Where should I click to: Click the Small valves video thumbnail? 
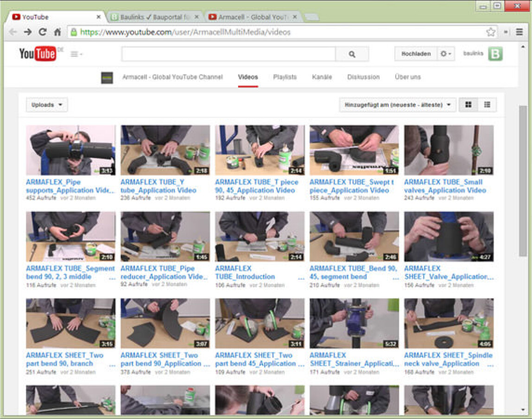tap(449, 150)
